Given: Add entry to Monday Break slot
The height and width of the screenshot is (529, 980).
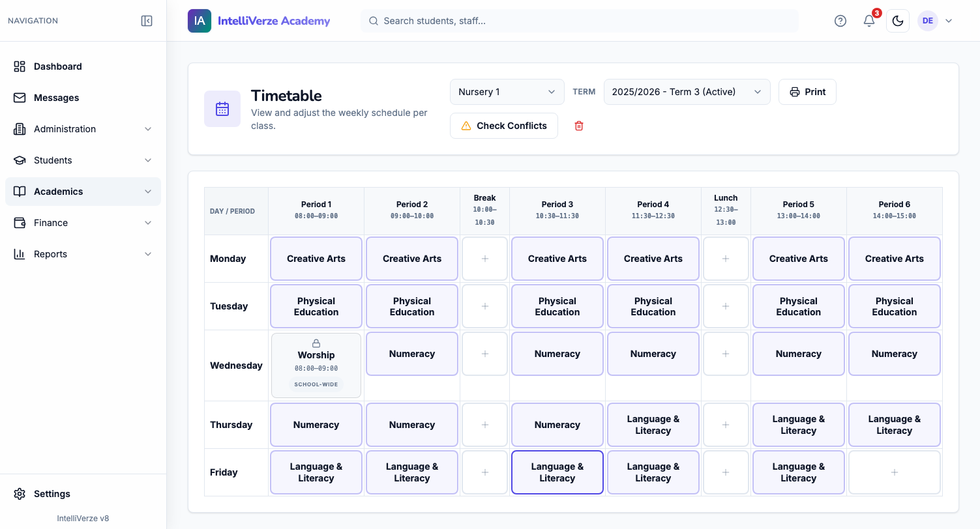Looking at the screenshot, I should click(x=485, y=259).
